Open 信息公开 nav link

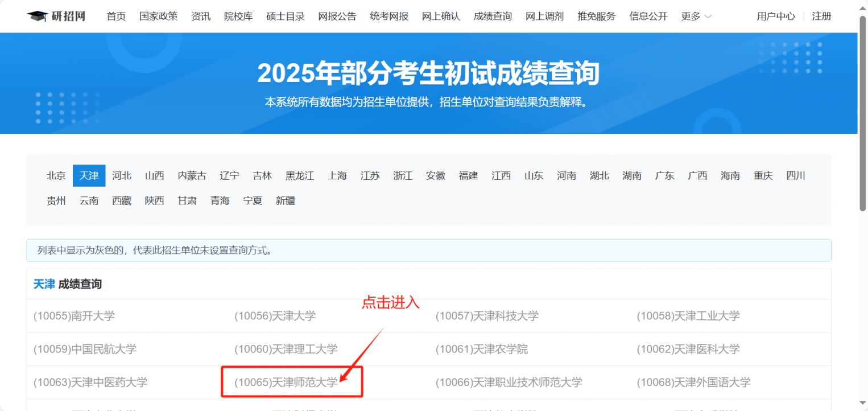(x=648, y=17)
